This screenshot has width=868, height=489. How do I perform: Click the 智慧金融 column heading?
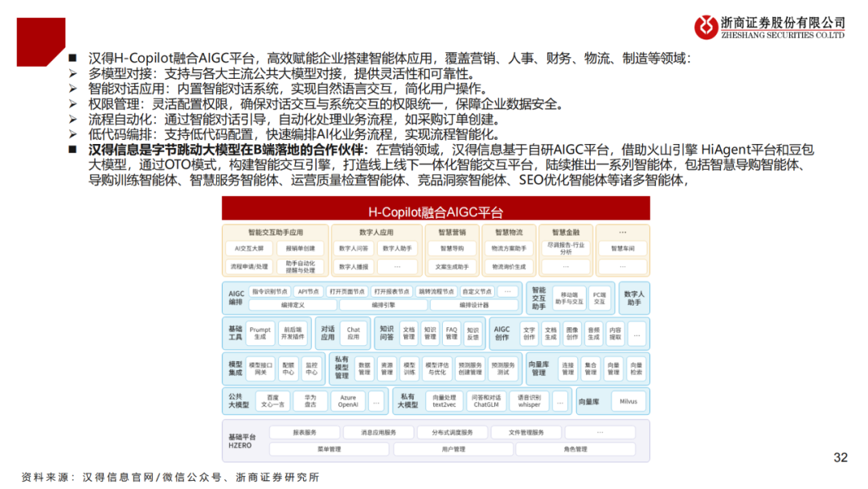click(x=566, y=232)
